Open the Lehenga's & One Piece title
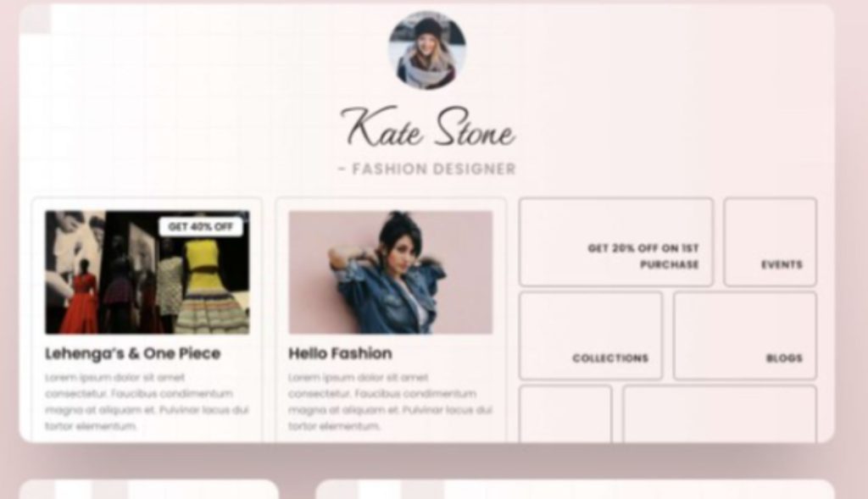868x499 pixels. click(133, 353)
